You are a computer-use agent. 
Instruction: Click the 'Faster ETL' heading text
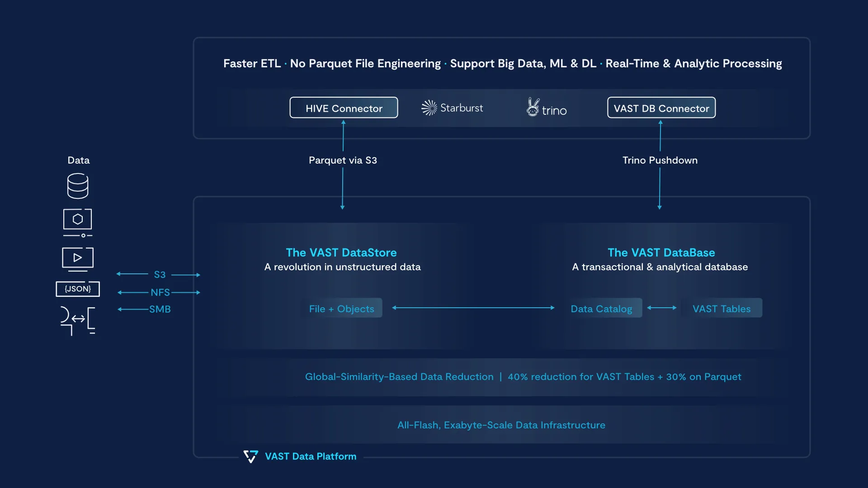pyautogui.click(x=252, y=63)
